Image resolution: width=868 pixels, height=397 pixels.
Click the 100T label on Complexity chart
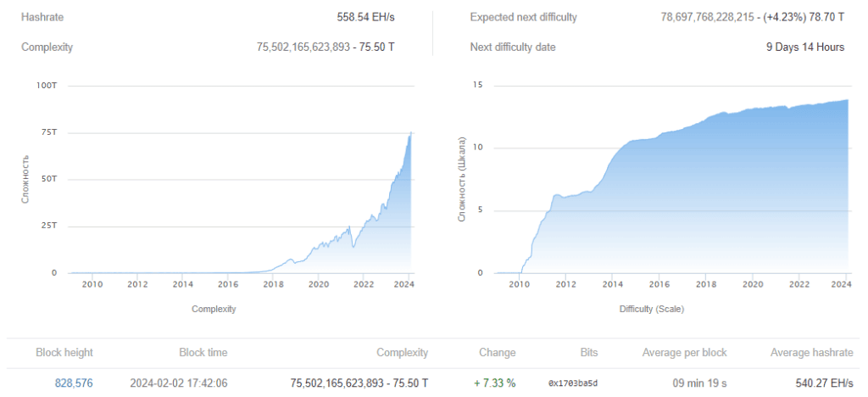coord(47,86)
